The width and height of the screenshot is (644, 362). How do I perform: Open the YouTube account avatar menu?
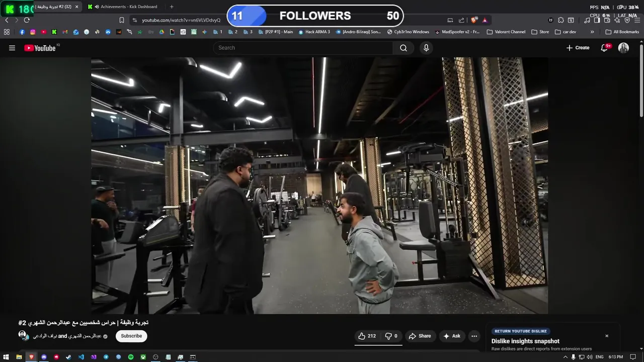click(x=623, y=48)
